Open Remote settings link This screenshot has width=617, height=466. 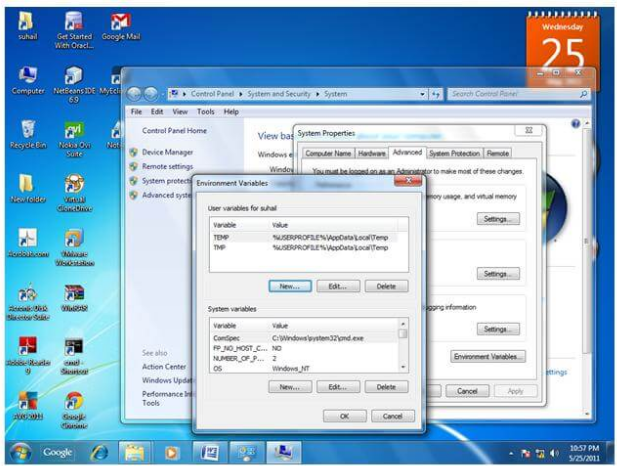click(167, 166)
